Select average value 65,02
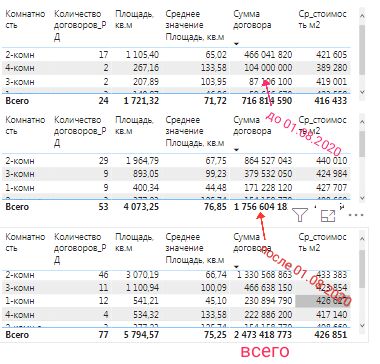380x364 pixels. pos(216,55)
